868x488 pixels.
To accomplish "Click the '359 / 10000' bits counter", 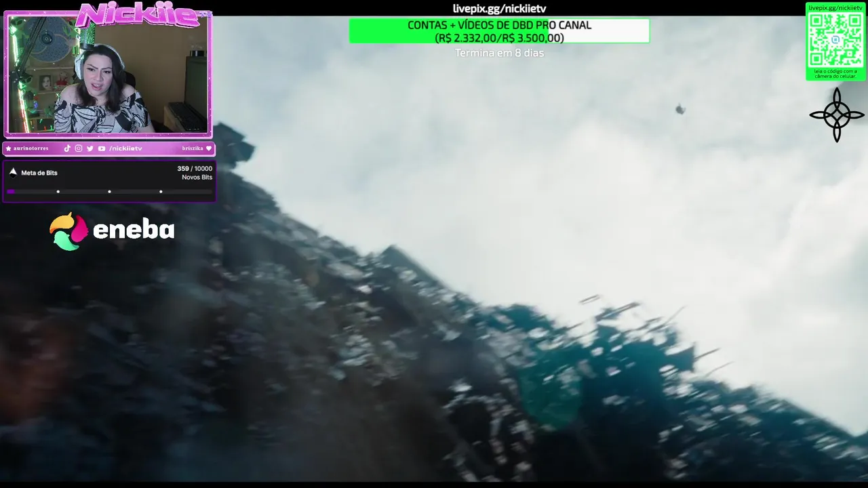I will [x=195, y=169].
